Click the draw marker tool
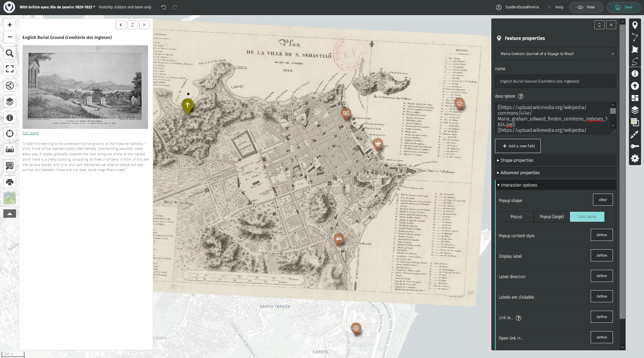 (x=635, y=25)
